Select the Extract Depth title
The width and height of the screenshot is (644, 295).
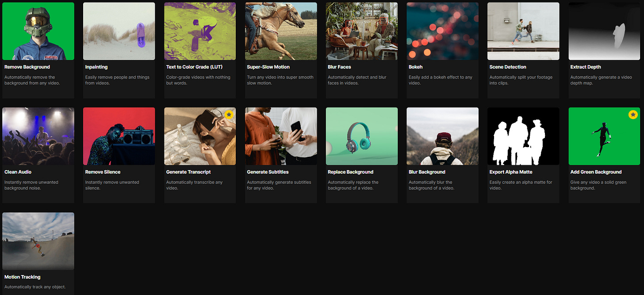[586, 67]
